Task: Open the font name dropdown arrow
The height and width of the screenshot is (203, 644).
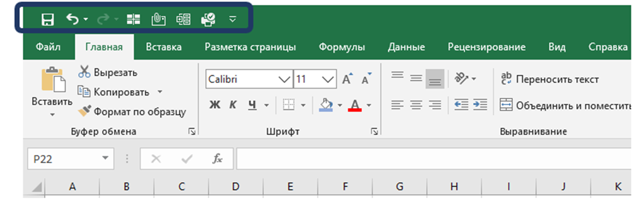Action: click(284, 79)
